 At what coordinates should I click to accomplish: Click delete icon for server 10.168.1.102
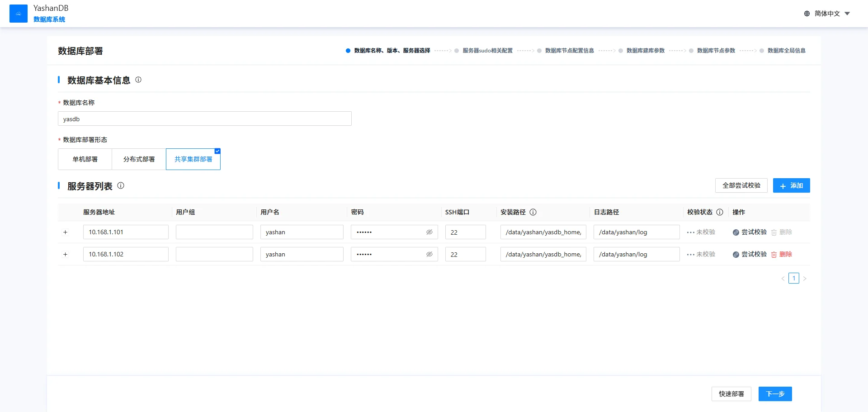[774, 255]
